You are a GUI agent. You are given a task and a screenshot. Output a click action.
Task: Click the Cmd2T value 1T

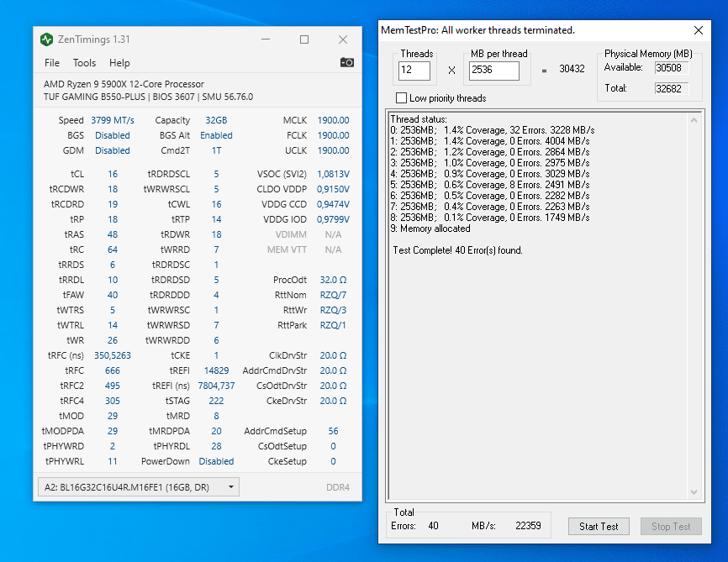(216, 150)
